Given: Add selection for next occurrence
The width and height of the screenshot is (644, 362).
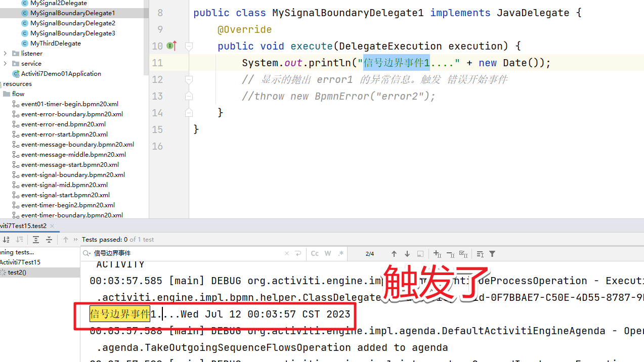Looking at the screenshot, I should (438, 254).
